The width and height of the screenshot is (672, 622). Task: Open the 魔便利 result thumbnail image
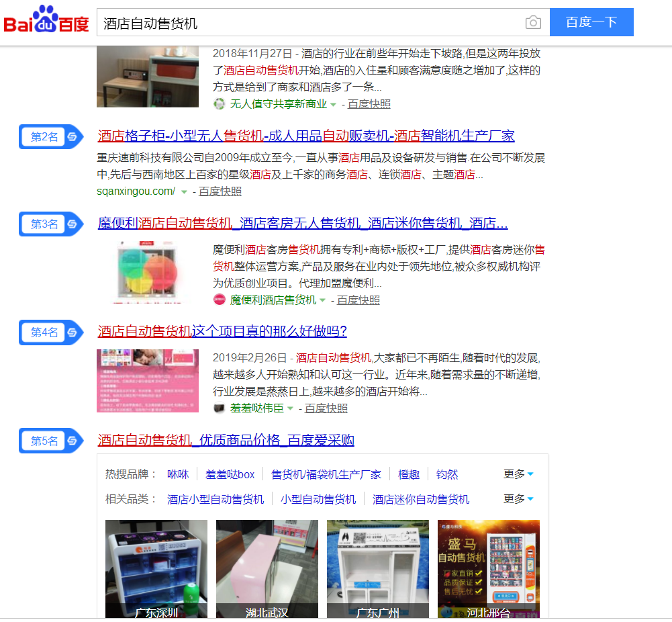(148, 272)
